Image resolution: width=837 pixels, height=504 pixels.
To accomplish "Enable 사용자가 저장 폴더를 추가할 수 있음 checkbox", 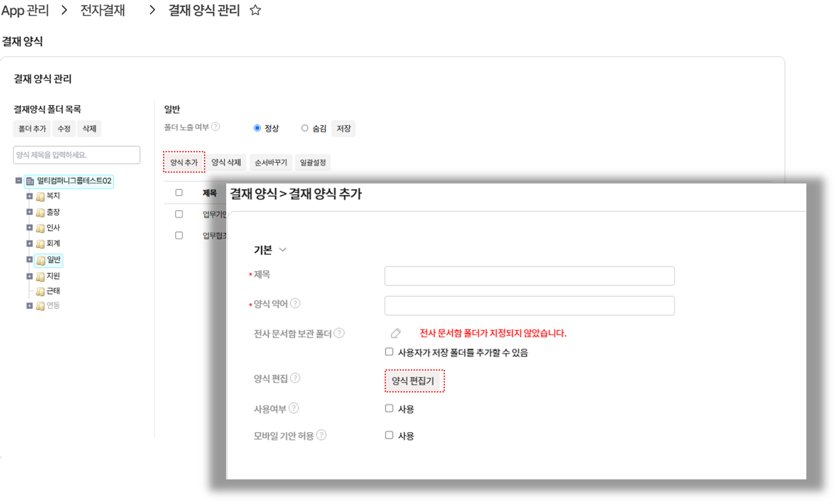I will (389, 352).
